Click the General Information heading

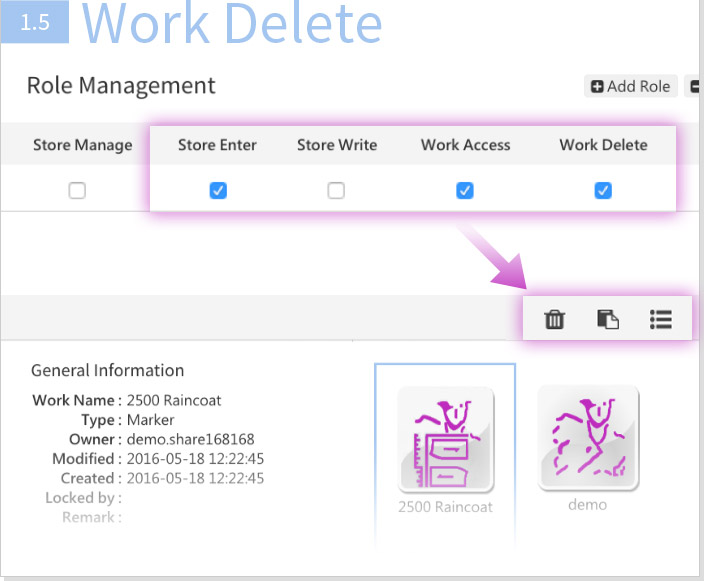pos(107,370)
